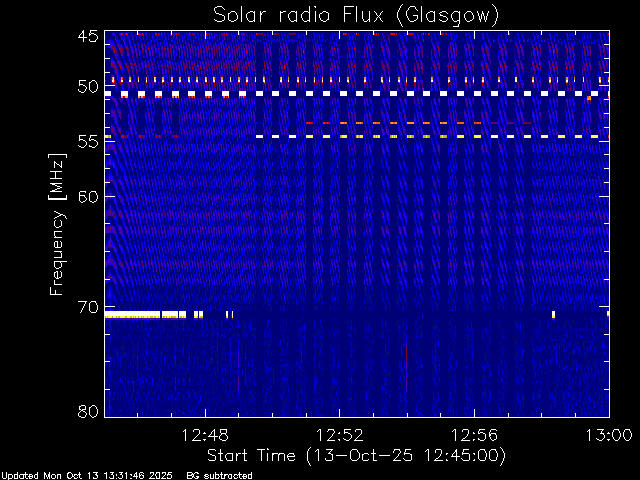The image size is (640, 480).
Task: Select the 'Frequency [MHz]' axis label
Action: click(57, 224)
